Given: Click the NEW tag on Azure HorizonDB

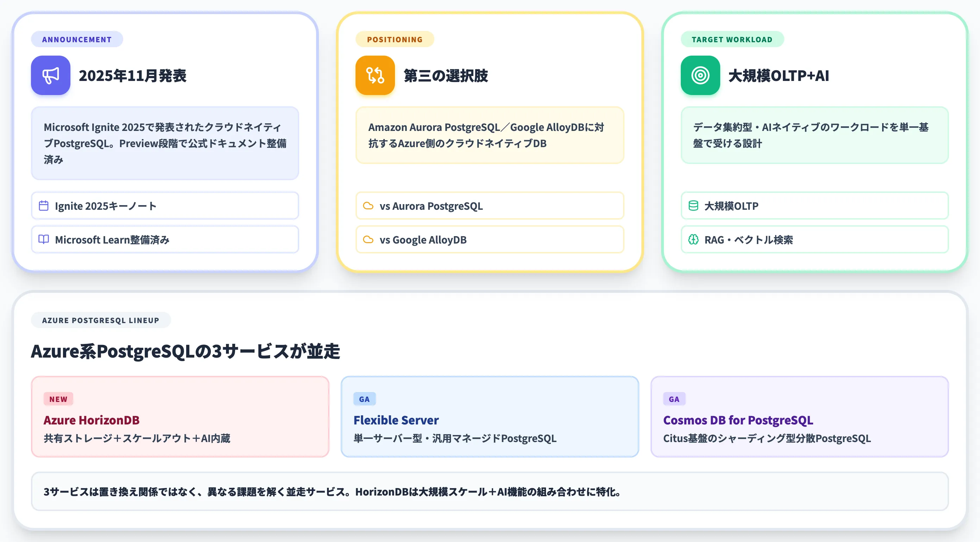Looking at the screenshot, I should coord(58,399).
